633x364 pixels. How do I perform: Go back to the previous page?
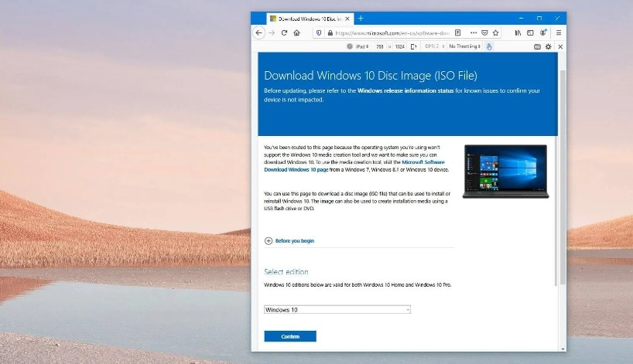258,33
